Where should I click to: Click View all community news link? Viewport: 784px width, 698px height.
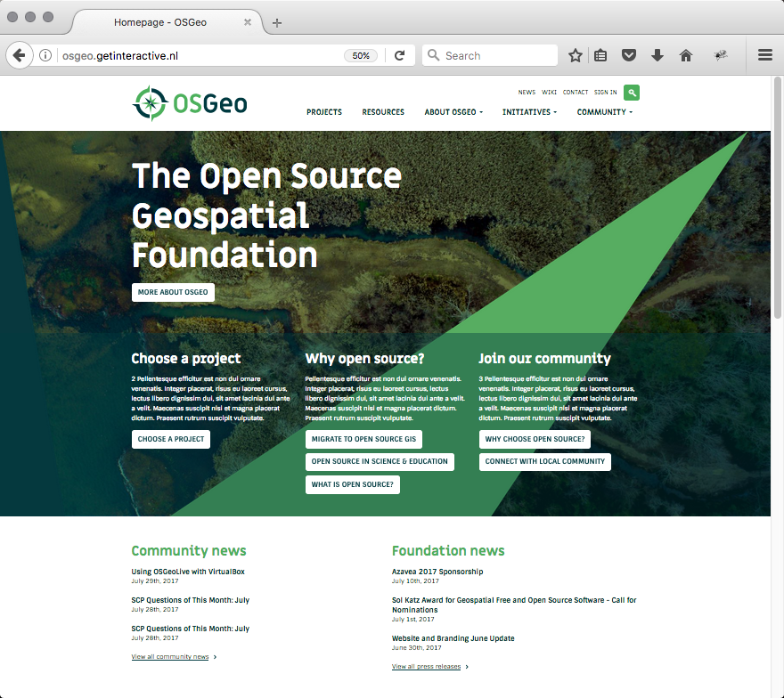coord(170,656)
